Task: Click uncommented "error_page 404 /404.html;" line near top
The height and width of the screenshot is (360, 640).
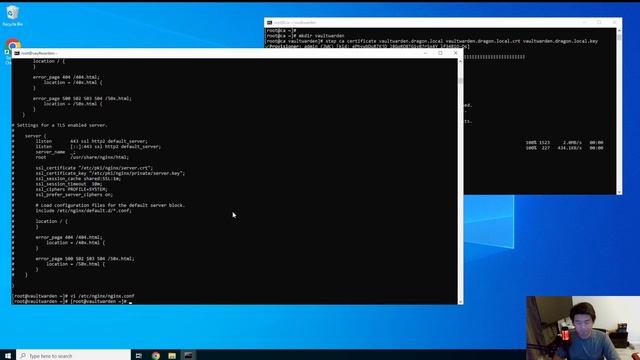Action: (x=66, y=77)
